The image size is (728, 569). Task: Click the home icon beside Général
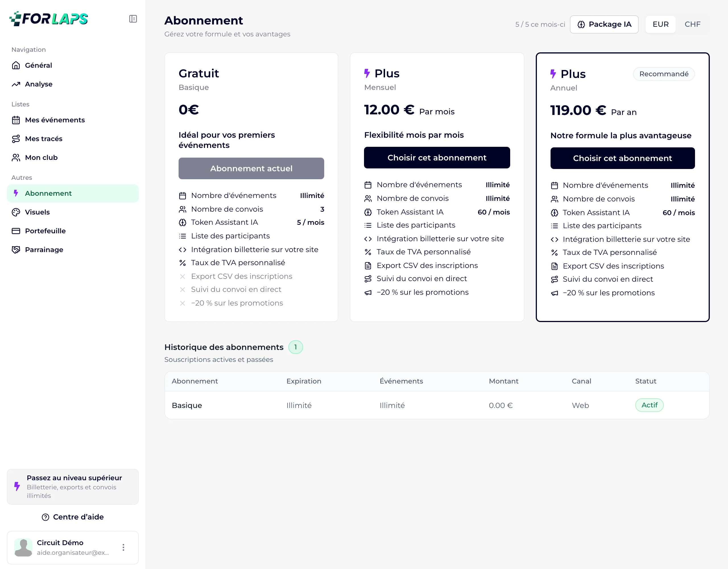coord(16,65)
